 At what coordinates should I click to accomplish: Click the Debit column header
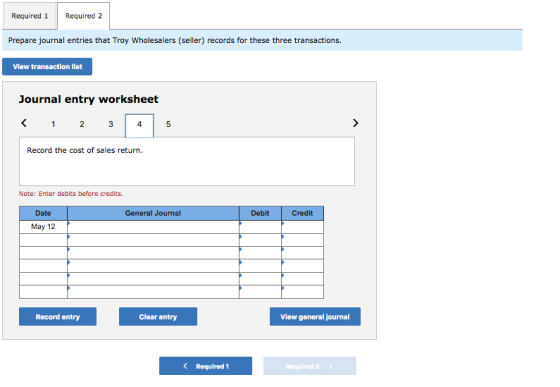click(260, 213)
